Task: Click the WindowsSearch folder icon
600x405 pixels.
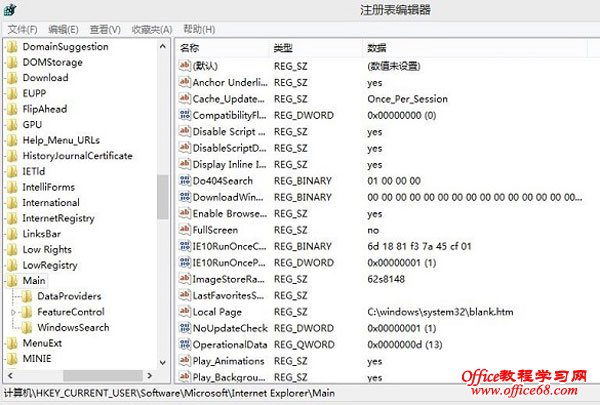Action: point(27,328)
